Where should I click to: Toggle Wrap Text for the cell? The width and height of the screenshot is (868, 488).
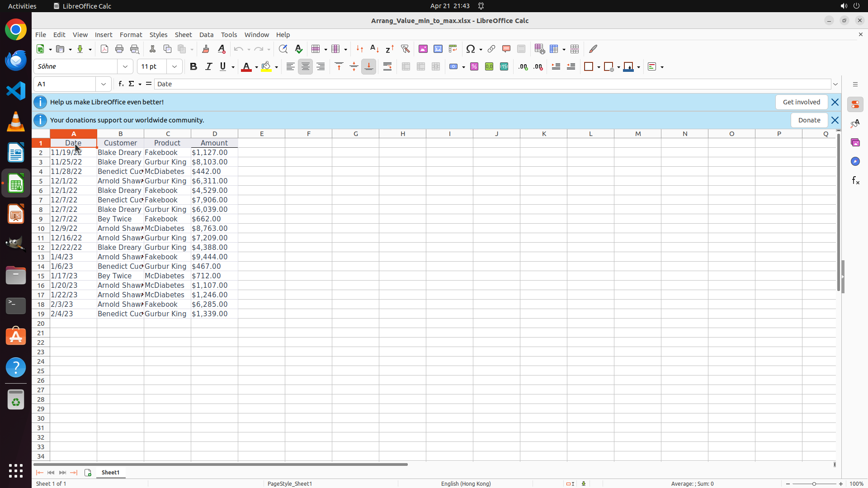(x=387, y=67)
